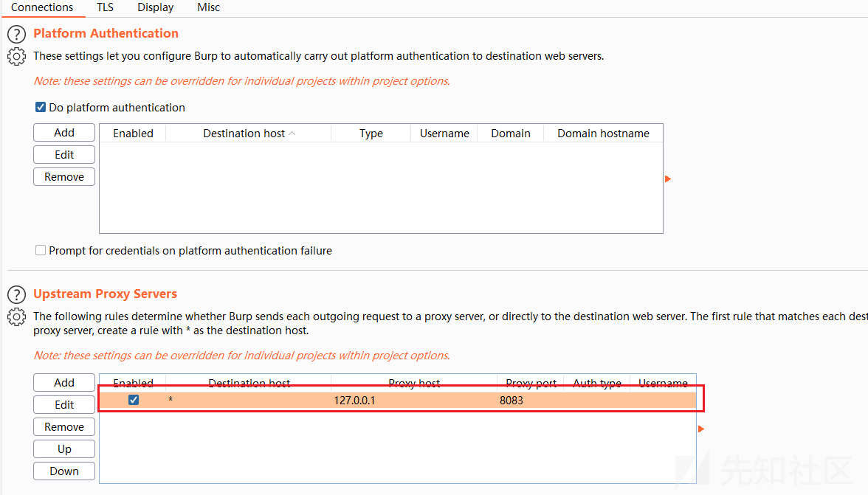Open the Display tab
Screen dimensions: 868x495
click(x=155, y=7)
